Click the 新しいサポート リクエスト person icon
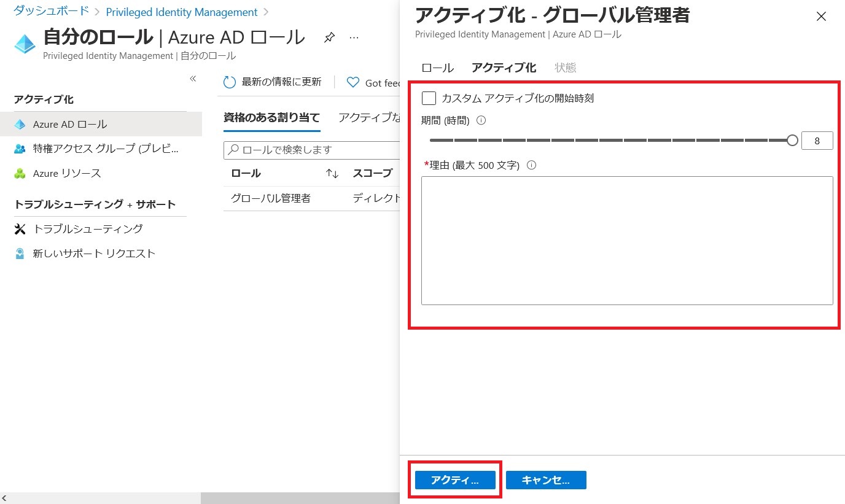This screenshot has width=845, height=504. click(x=20, y=254)
